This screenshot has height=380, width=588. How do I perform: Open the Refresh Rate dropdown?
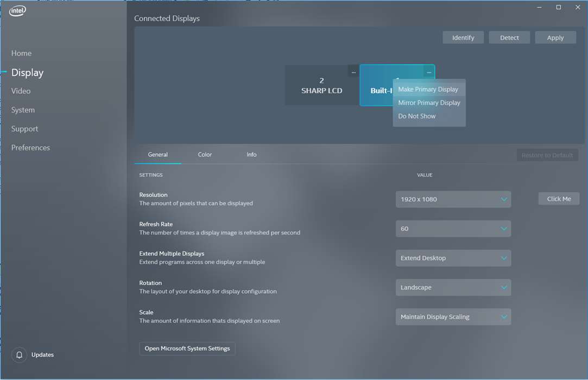coord(453,229)
